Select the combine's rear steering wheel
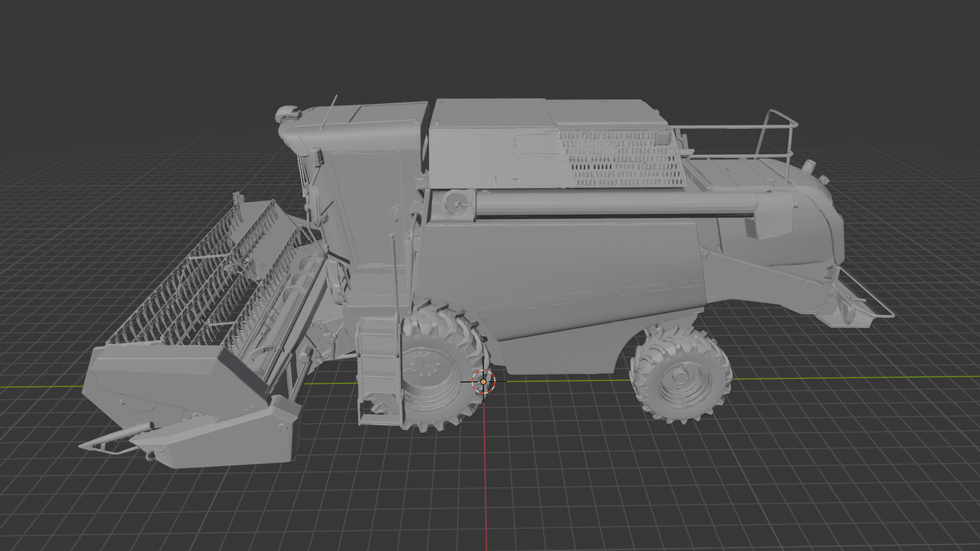The width and height of the screenshot is (980, 551). tap(680, 375)
